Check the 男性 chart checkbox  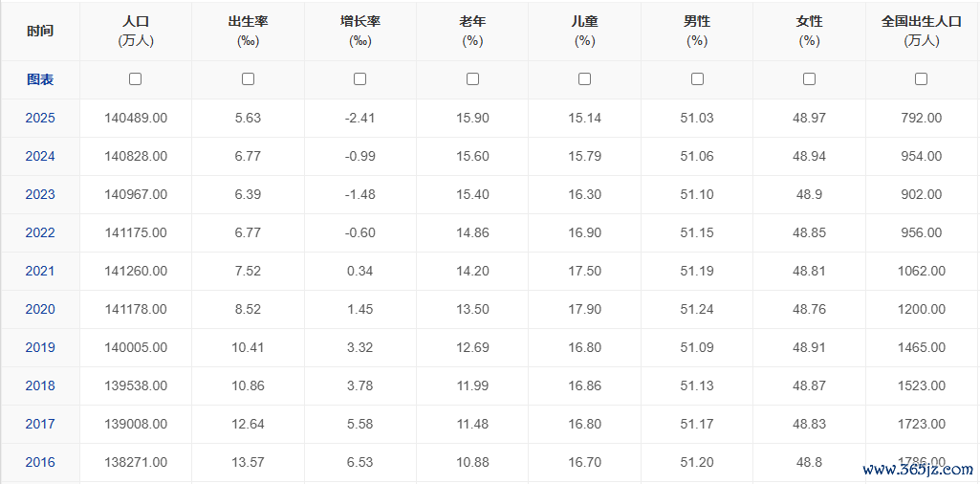698,78
